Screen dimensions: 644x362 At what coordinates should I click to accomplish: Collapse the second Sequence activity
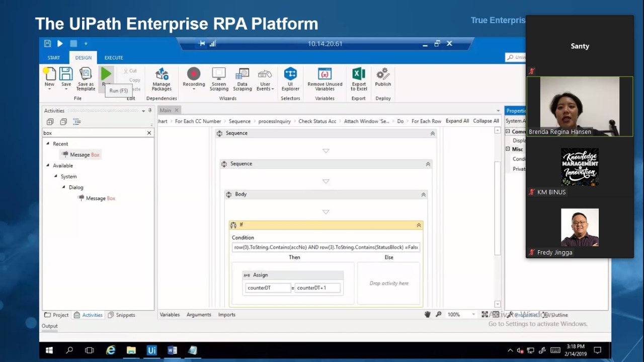(x=428, y=164)
